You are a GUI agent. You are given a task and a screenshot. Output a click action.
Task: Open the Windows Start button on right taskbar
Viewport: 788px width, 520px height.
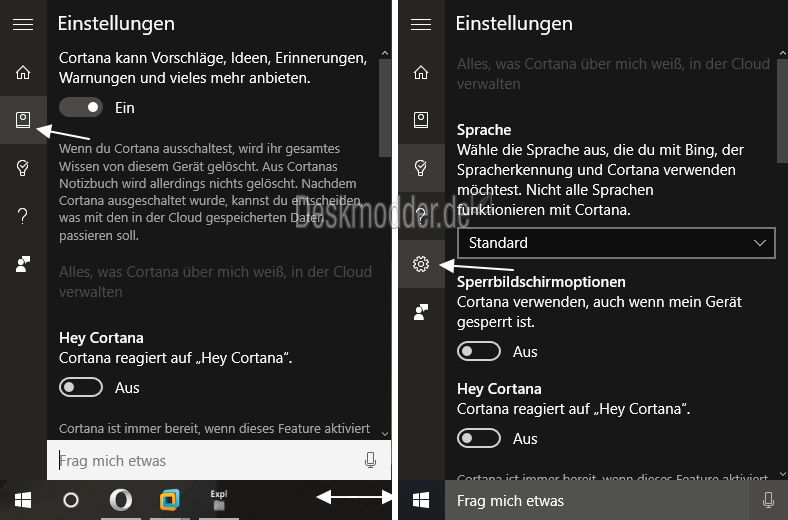click(421, 500)
